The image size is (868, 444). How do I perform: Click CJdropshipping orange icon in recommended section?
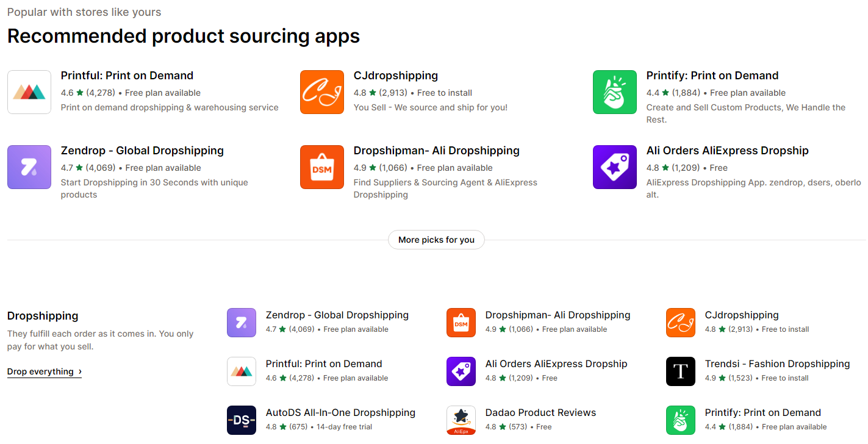322,92
